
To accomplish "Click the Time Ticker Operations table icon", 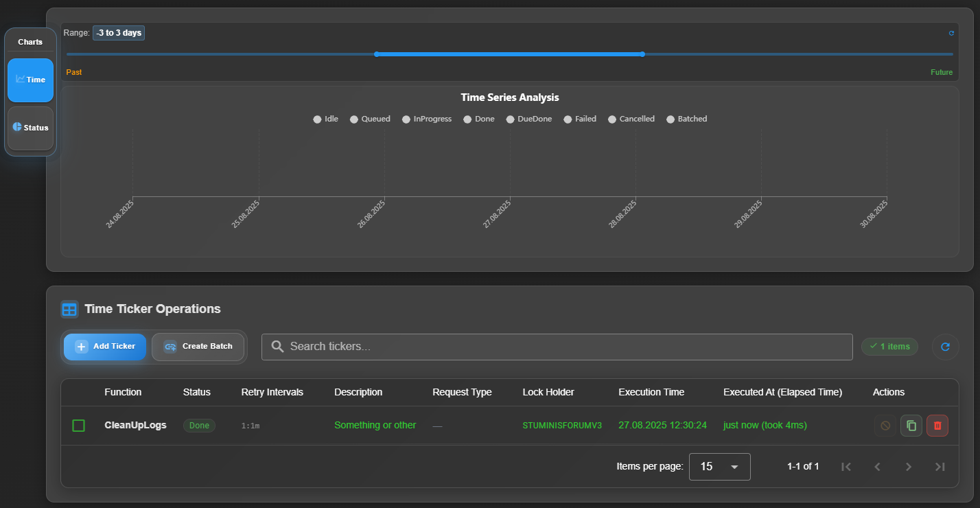I will [x=69, y=309].
